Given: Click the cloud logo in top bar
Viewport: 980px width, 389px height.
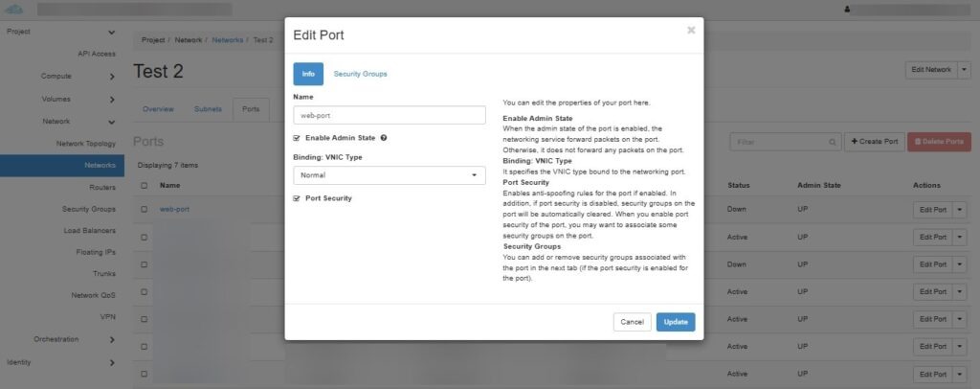Looking at the screenshot, I should 13,9.
